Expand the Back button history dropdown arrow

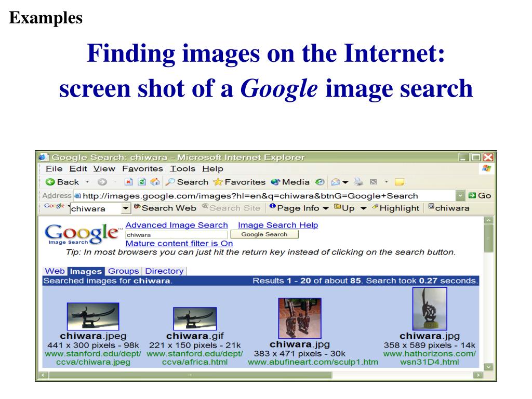(x=87, y=182)
